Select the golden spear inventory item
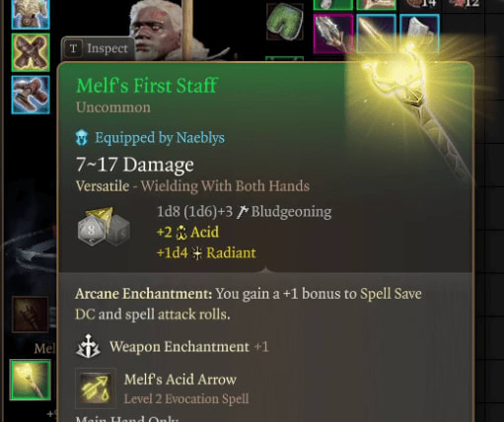 pyautogui.click(x=376, y=34)
